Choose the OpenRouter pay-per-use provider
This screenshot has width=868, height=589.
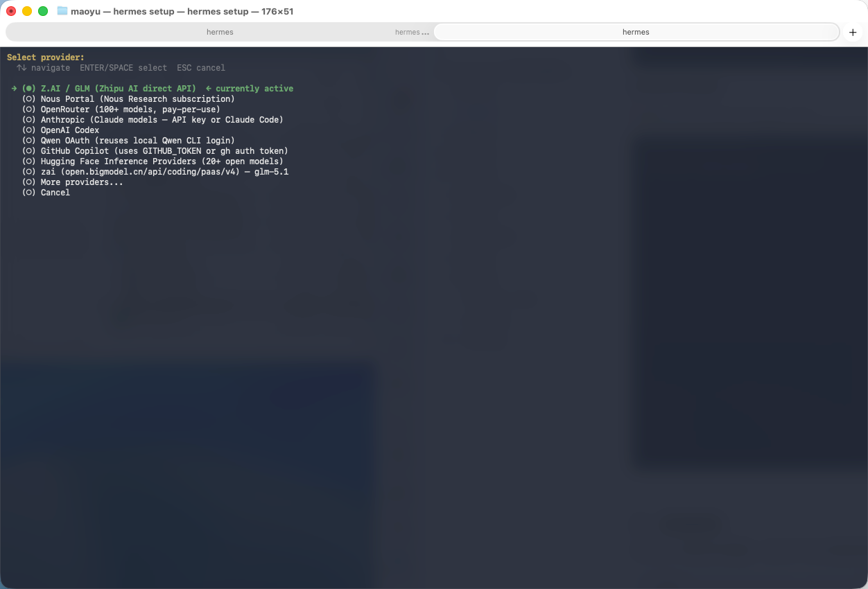click(130, 109)
